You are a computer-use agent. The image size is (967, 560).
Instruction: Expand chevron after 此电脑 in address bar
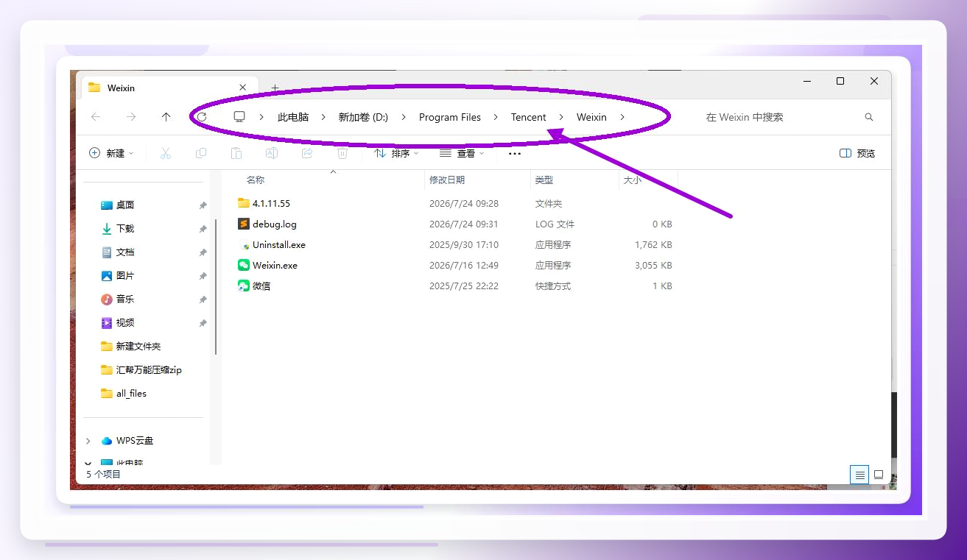click(x=323, y=117)
